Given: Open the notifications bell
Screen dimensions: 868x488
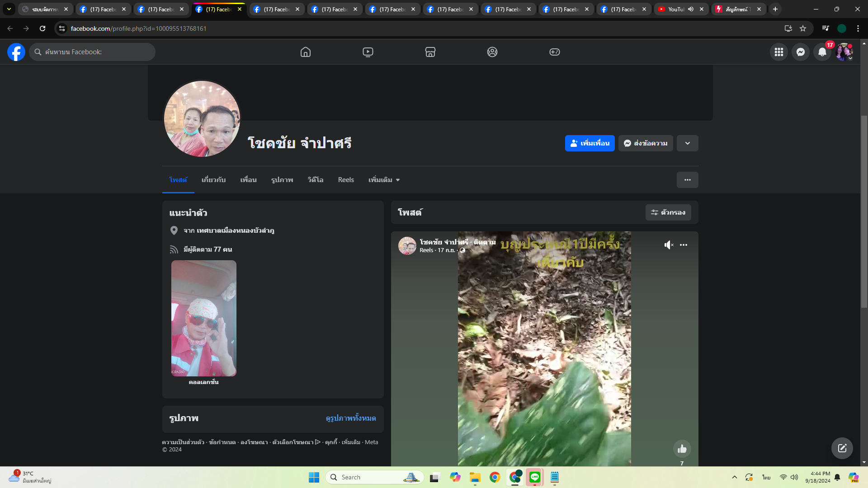Looking at the screenshot, I should click(x=822, y=52).
